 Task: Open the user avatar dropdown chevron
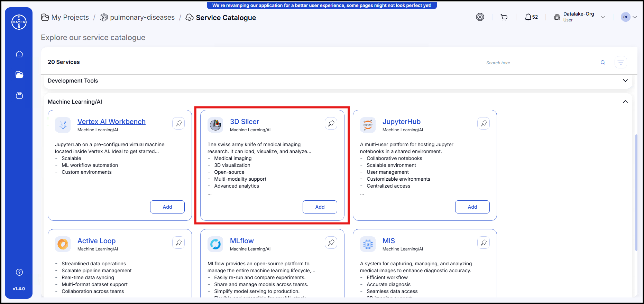tap(635, 17)
